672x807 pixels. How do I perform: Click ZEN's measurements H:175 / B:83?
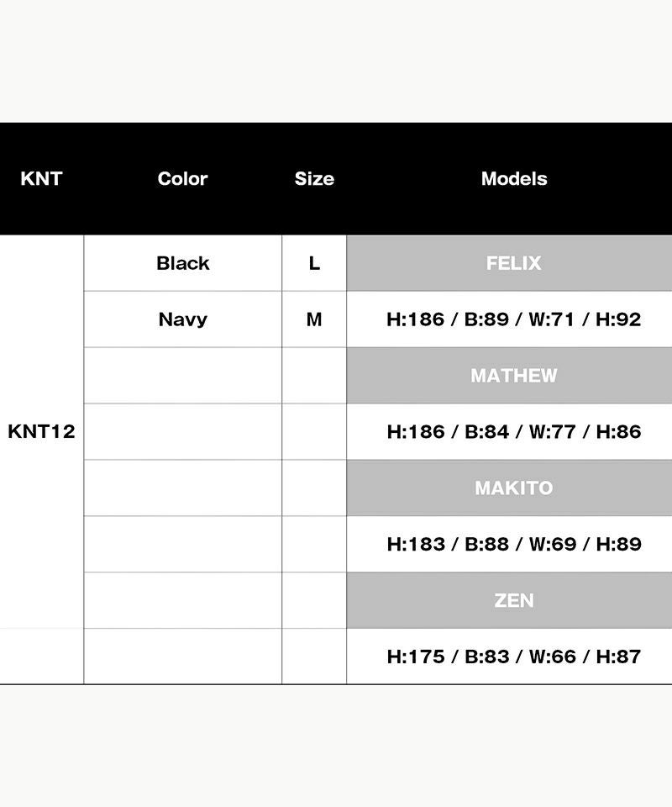click(513, 657)
